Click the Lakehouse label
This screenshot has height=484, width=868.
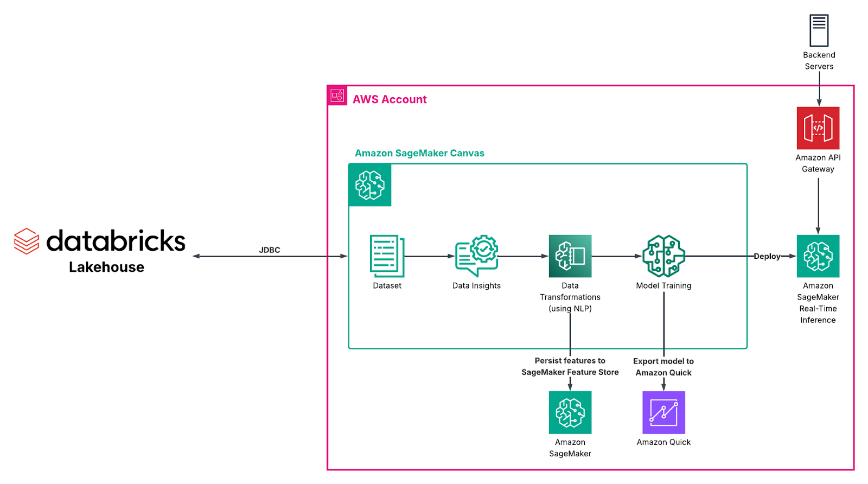click(x=106, y=267)
